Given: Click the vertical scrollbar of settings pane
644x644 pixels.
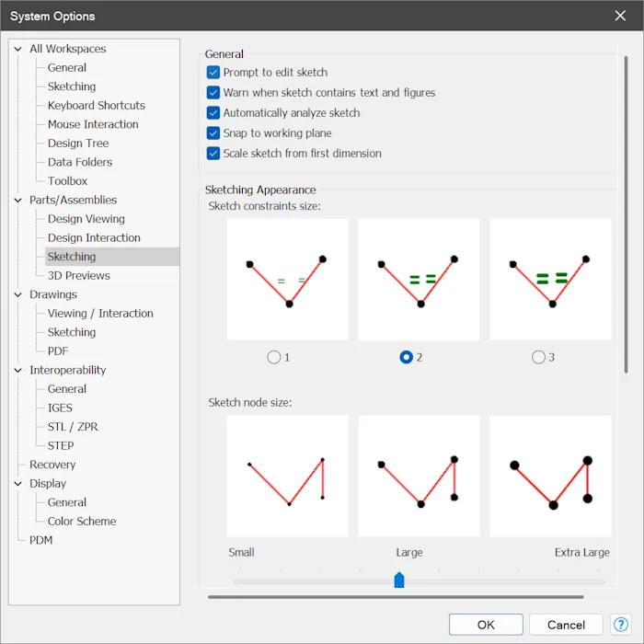Looking at the screenshot, I should pos(626,214).
